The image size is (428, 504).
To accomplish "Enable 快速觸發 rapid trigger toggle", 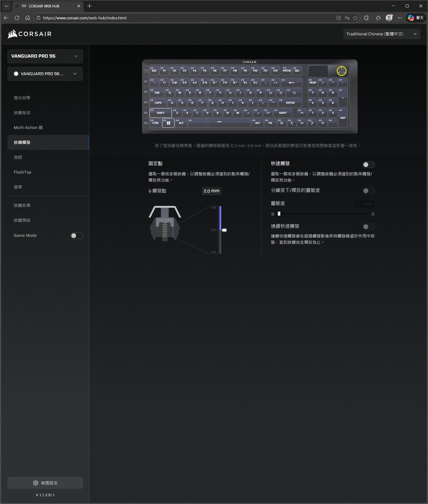I will [x=369, y=165].
